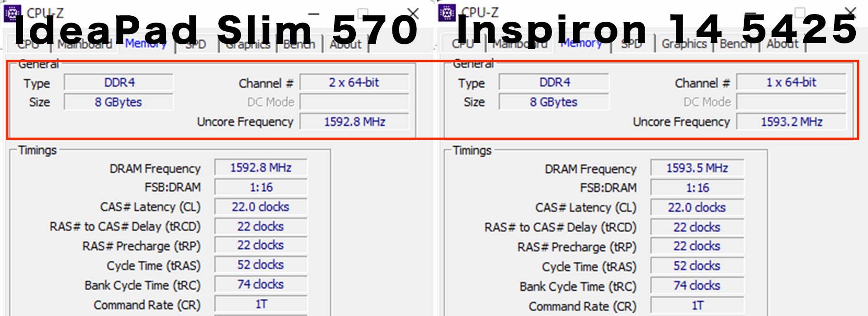Screen dimensions: 868x316
Task: Click the tRAS 52 clocks value in the right window
Action: click(x=697, y=266)
